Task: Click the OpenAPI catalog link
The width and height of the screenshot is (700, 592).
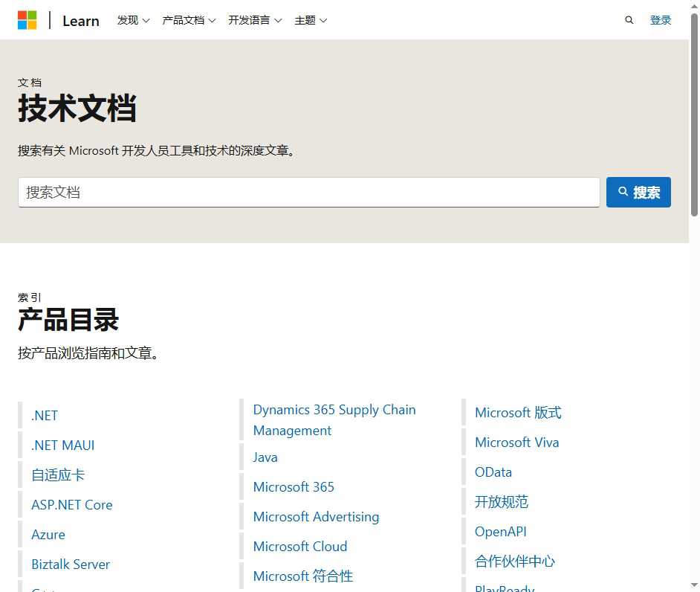Action: pos(499,531)
